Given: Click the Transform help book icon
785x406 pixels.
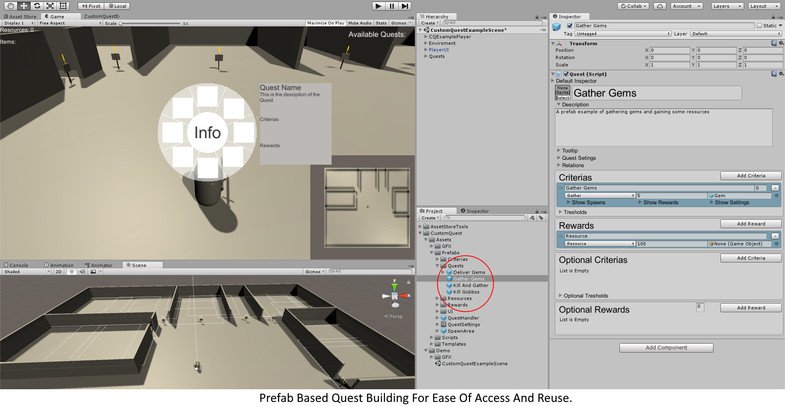Looking at the screenshot, I should pos(774,44).
